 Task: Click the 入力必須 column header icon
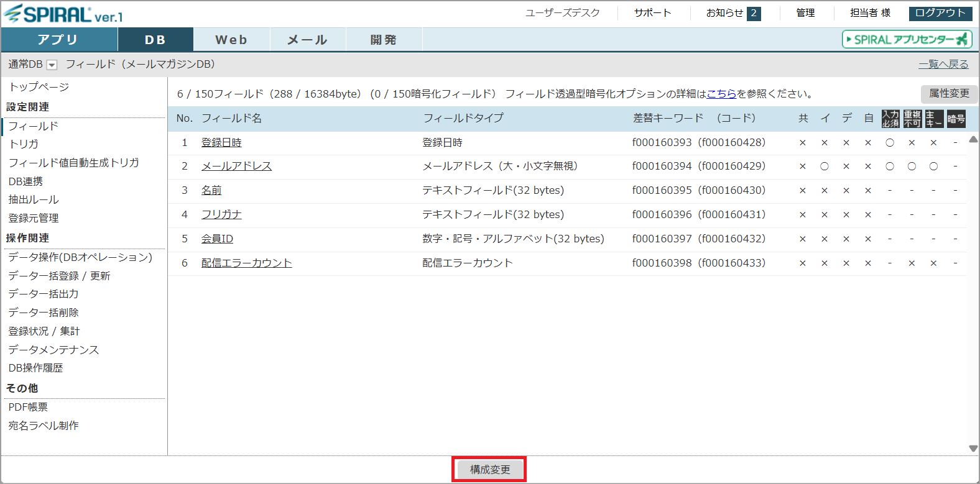[x=890, y=119]
